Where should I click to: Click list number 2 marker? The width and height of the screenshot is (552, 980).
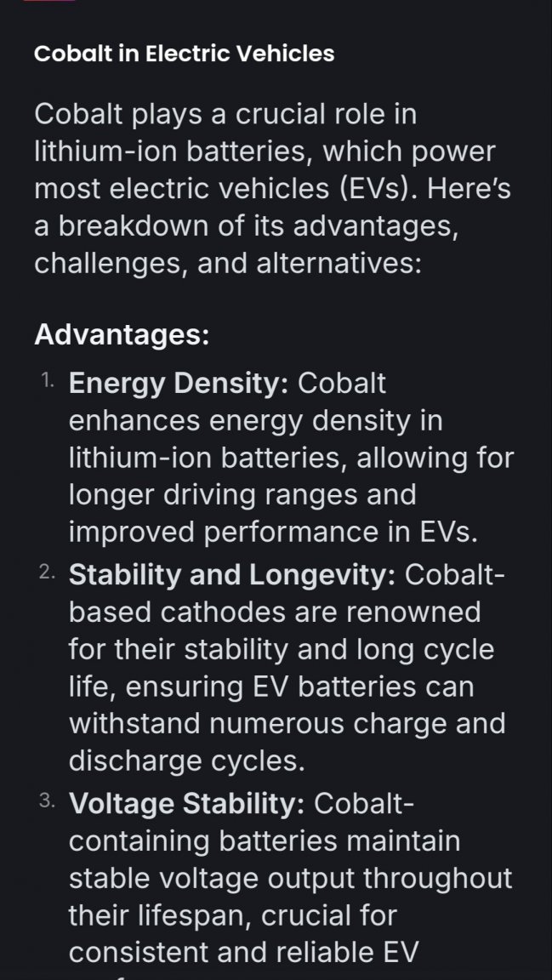48,573
